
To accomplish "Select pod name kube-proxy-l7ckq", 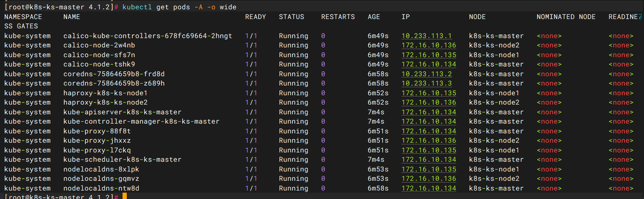I will (x=97, y=150).
